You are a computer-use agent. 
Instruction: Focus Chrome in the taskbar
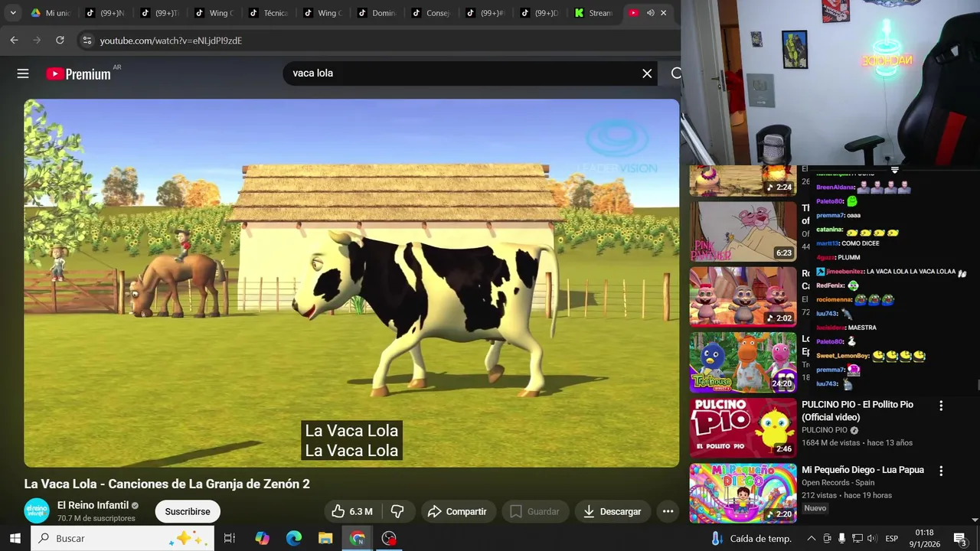(358, 539)
